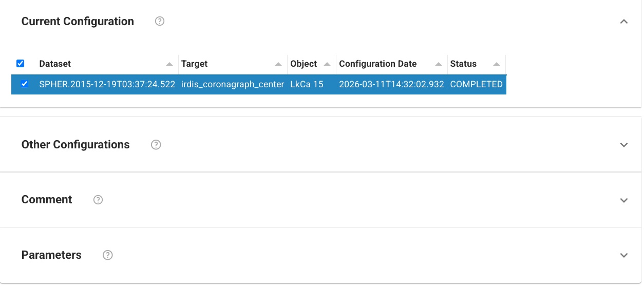Select date cell 2026-03-11T14:32:02.932
Image resolution: width=644 pixels, height=287 pixels.
tap(392, 84)
